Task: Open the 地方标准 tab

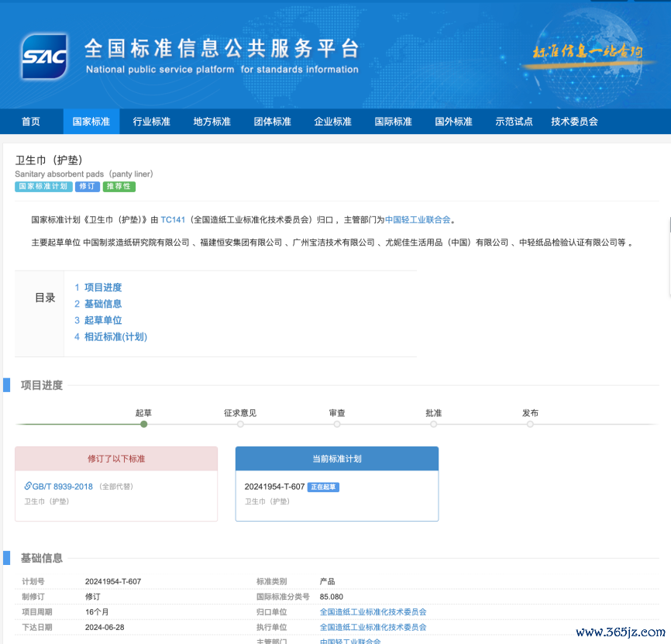Action: (212, 122)
